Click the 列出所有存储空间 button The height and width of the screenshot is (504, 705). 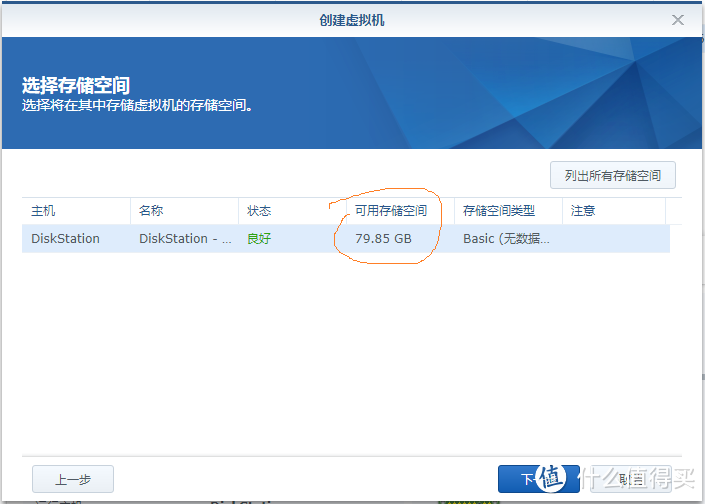(x=612, y=175)
